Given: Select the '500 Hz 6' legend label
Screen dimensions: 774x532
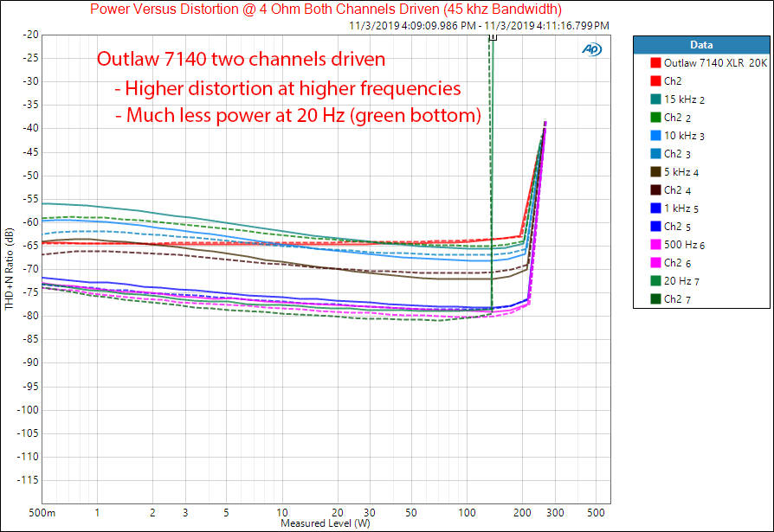Looking at the screenshot, I should point(684,245).
